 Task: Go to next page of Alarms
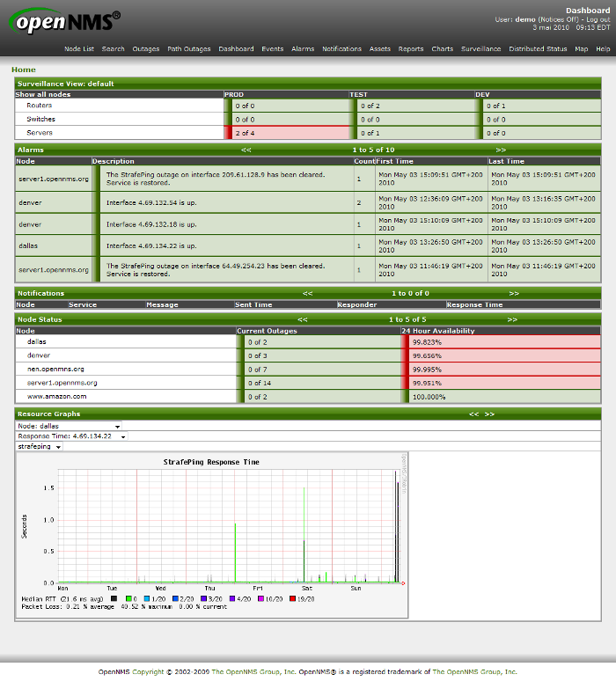click(x=501, y=150)
